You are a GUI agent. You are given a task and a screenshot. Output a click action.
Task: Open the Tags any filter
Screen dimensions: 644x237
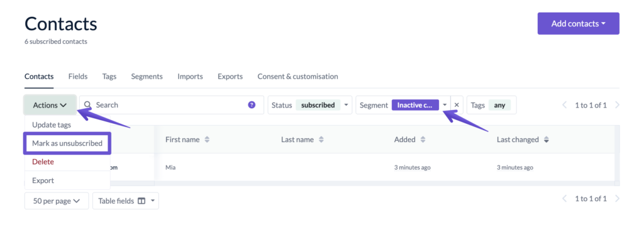(492, 105)
